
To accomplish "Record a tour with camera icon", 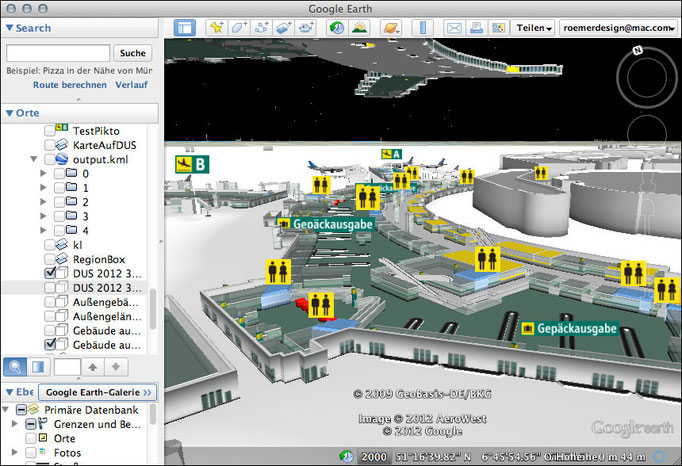I will [306, 28].
